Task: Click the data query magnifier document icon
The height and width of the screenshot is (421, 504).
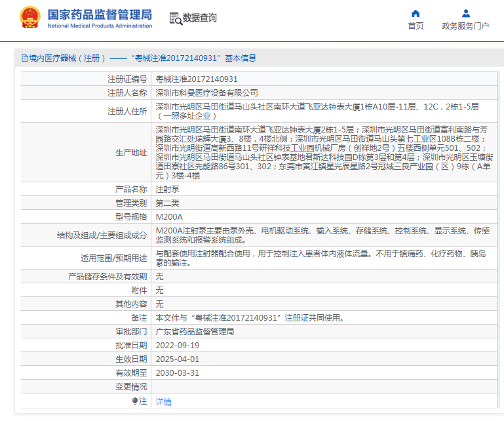Action: [x=176, y=18]
